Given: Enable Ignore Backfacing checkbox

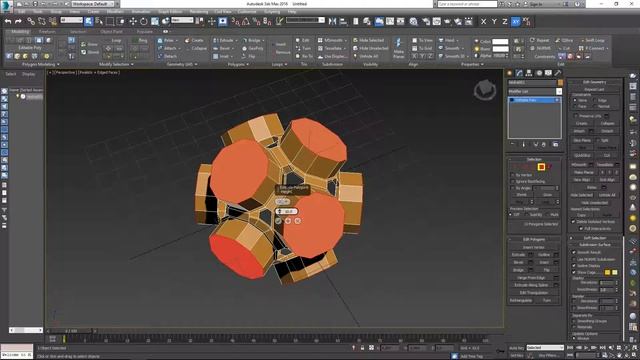Looking at the screenshot, I should click(513, 181).
